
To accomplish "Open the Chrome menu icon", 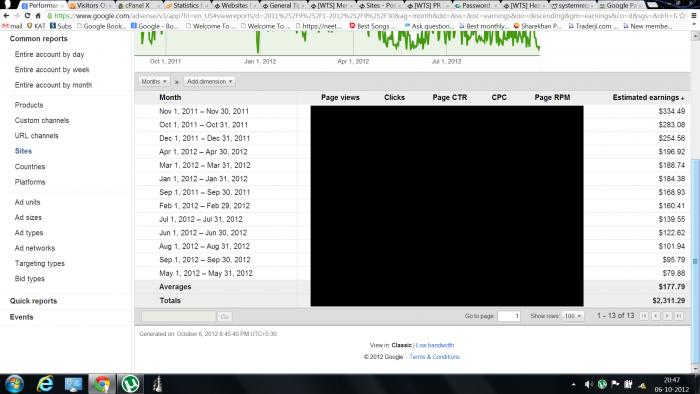I will click(694, 16).
